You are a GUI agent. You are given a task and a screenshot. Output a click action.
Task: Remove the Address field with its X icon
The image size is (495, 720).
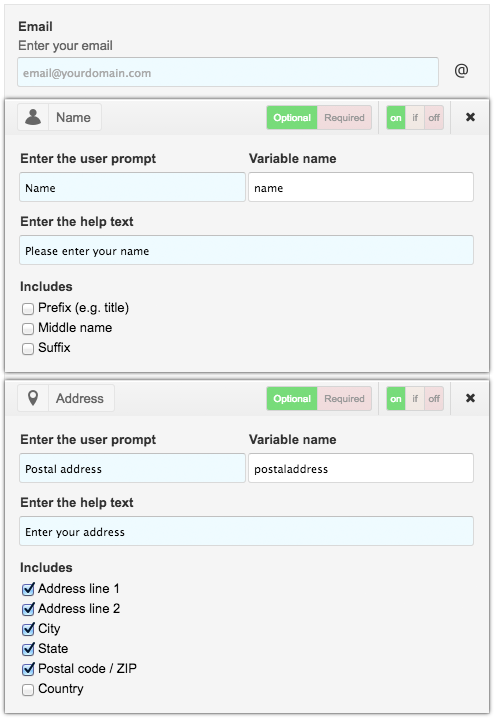(470, 398)
